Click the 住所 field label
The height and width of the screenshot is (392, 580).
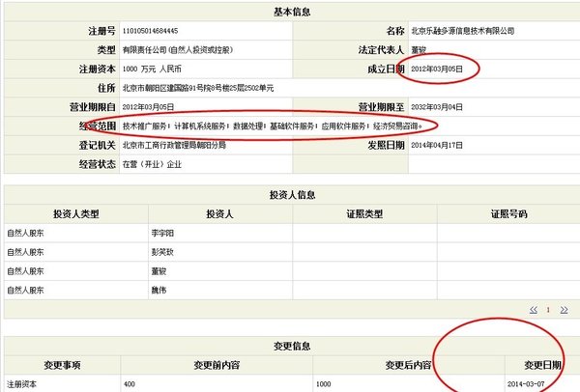click(x=106, y=88)
